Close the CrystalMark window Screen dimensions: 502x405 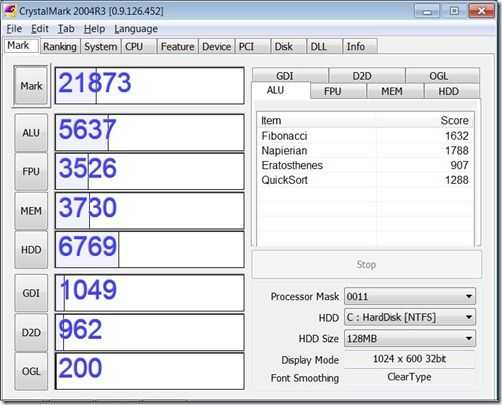click(481, 11)
